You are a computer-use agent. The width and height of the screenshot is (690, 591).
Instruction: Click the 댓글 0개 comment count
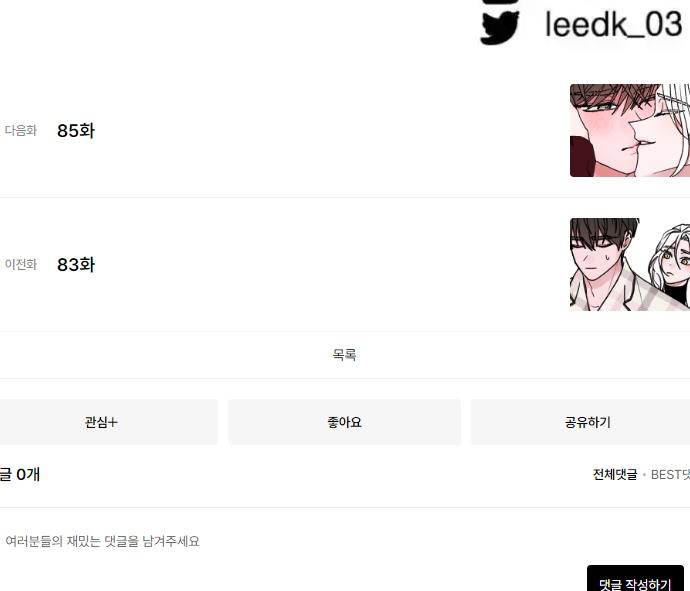[x=20, y=474]
